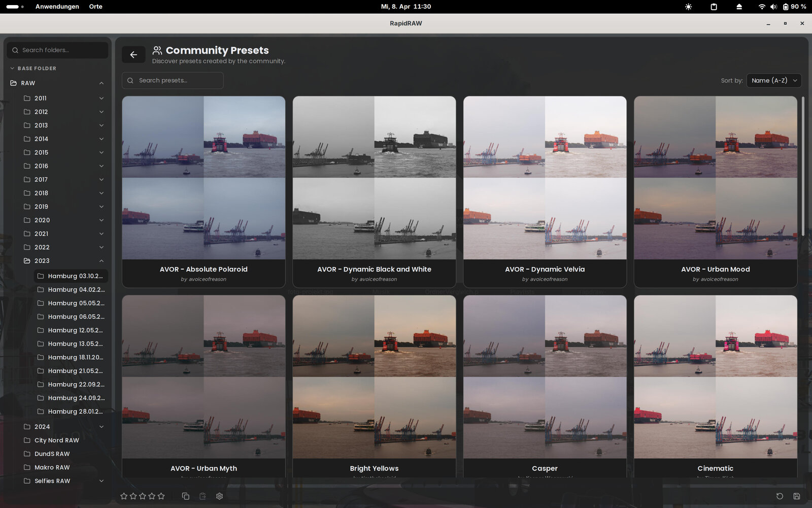Click the paste settings icon in bottom bar

pyautogui.click(x=202, y=496)
